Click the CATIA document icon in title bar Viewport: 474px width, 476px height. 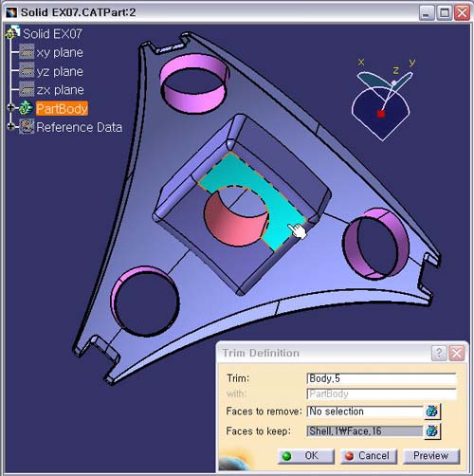click(x=10, y=12)
